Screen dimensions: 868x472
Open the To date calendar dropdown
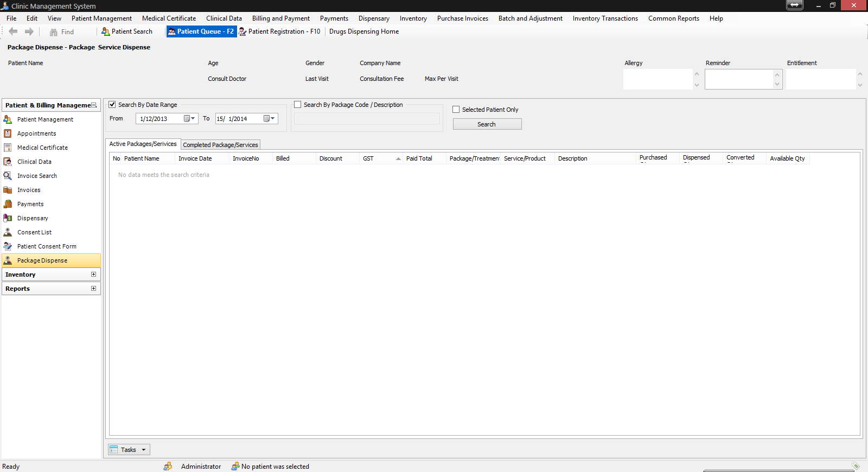point(269,118)
